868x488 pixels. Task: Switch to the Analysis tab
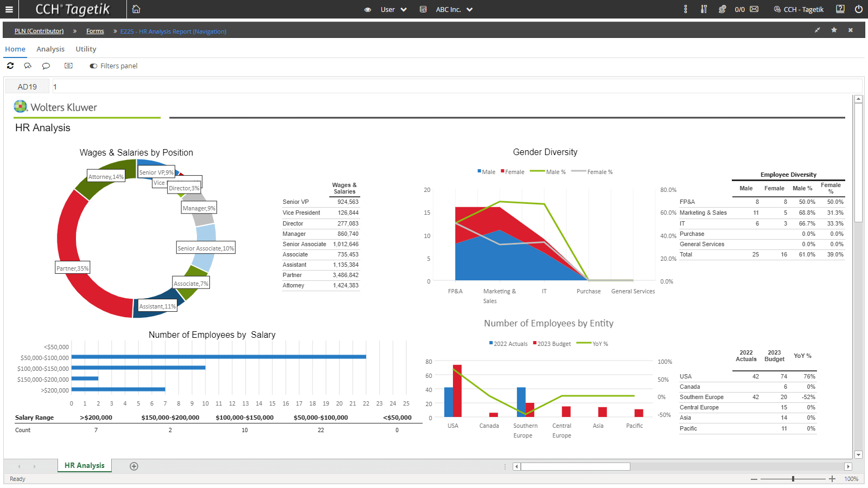[50, 49]
